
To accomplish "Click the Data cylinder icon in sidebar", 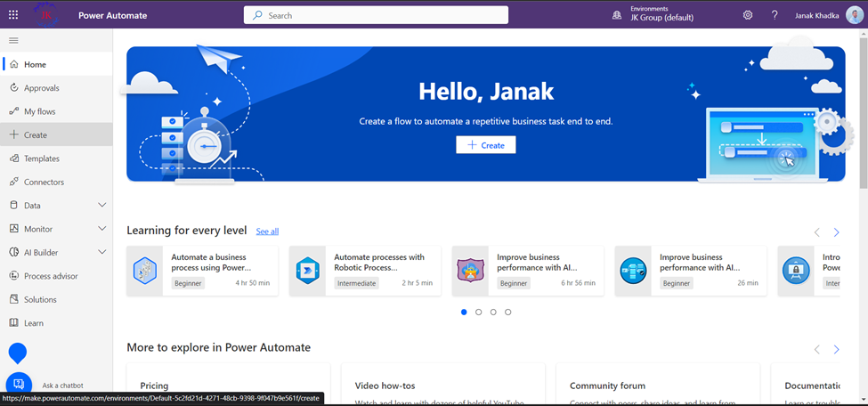I will point(14,205).
